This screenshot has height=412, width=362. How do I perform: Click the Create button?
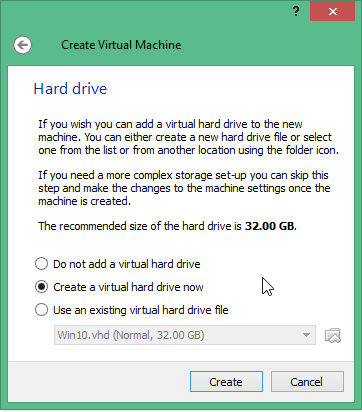226,382
